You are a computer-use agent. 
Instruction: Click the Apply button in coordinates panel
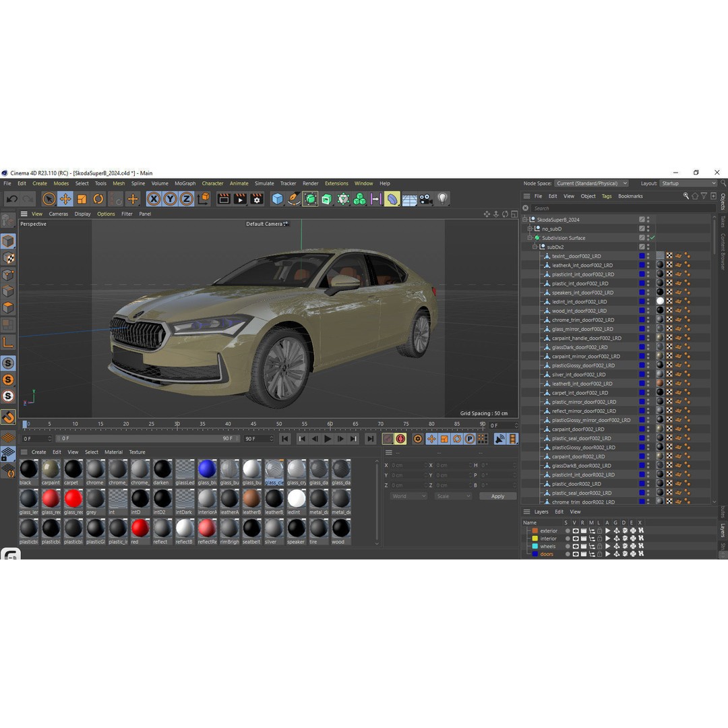[497, 496]
